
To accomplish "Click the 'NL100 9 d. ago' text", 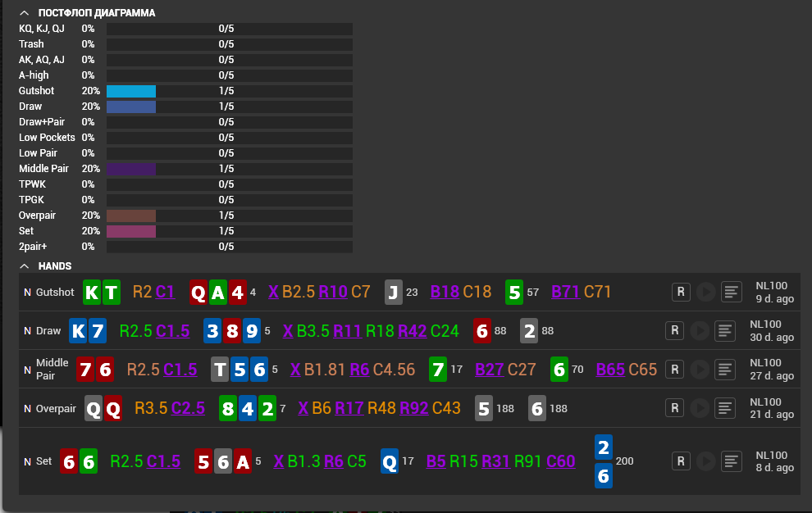I will (775, 292).
